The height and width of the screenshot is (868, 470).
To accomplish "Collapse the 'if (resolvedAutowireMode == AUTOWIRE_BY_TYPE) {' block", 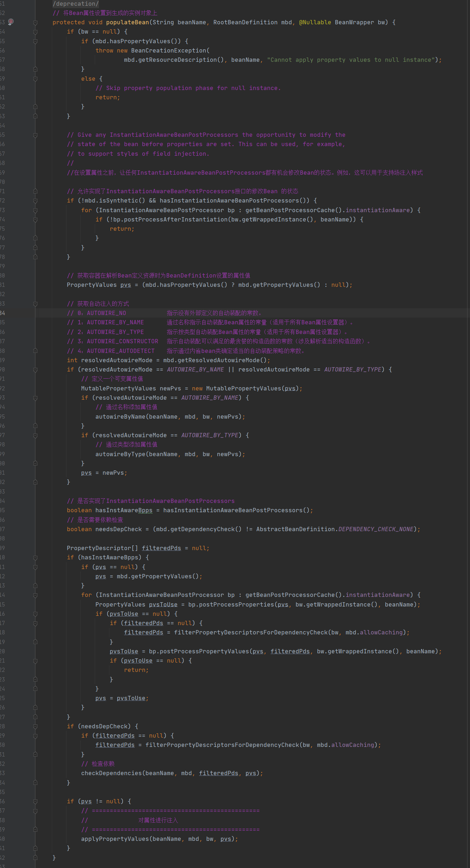I will pyautogui.click(x=35, y=435).
